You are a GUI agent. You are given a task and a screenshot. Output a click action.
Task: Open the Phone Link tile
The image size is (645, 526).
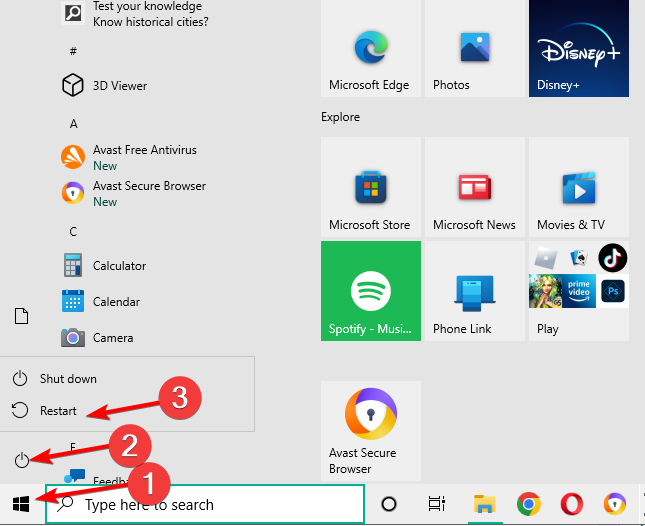475,291
